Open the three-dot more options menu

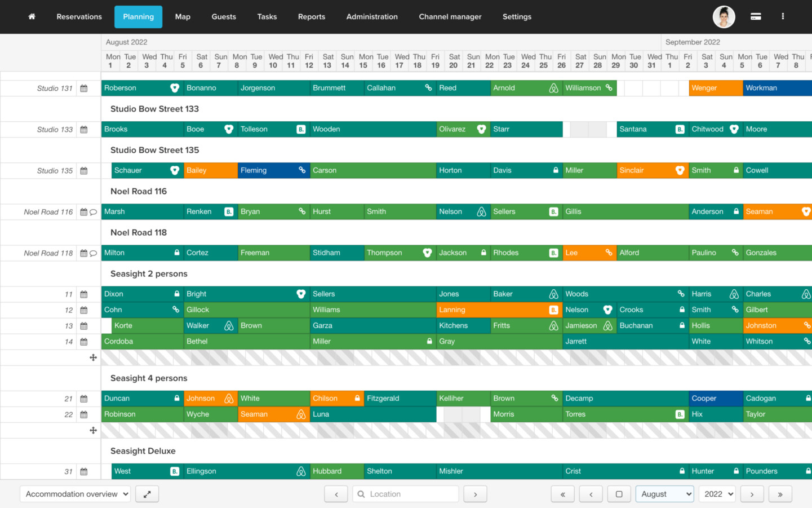(783, 17)
